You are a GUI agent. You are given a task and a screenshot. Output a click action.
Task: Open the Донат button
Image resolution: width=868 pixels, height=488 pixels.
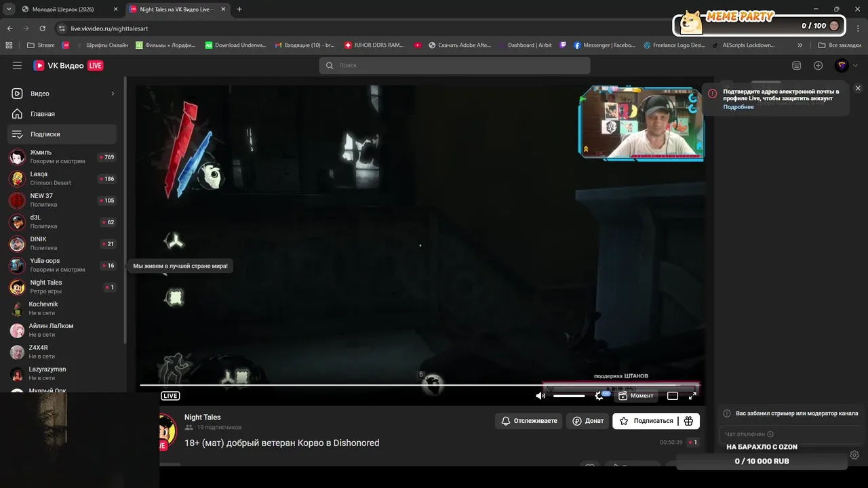(588, 421)
